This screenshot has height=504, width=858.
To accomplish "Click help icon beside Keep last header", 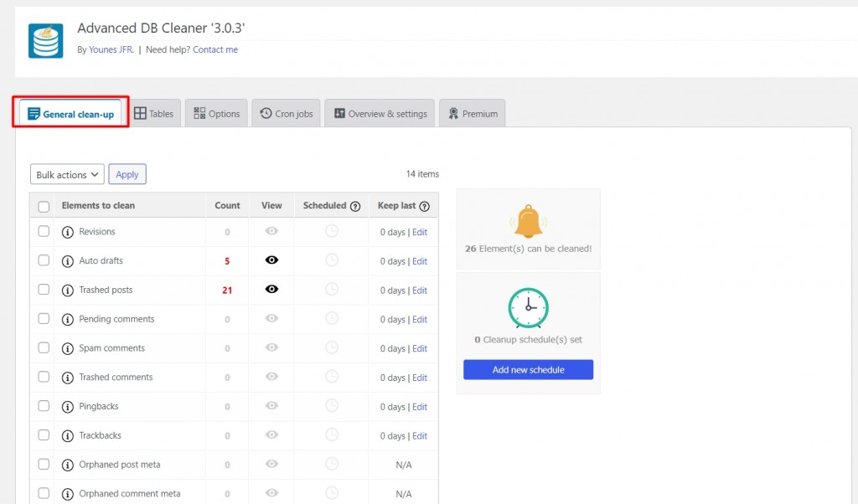I will tap(424, 206).
